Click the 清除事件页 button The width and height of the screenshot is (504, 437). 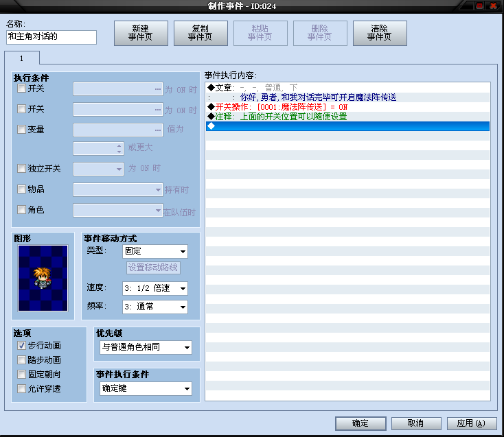[x=380, y=33]
